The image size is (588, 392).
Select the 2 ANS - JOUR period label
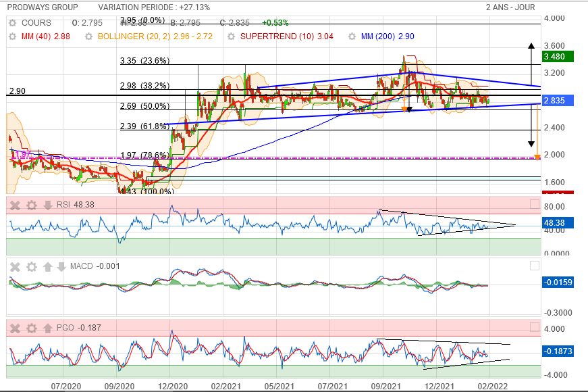pos(510,7)
